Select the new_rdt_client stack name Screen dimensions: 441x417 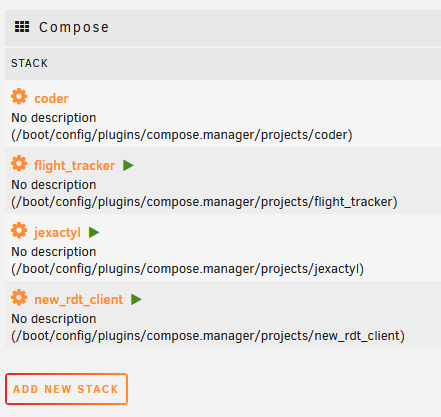[79, 300]
